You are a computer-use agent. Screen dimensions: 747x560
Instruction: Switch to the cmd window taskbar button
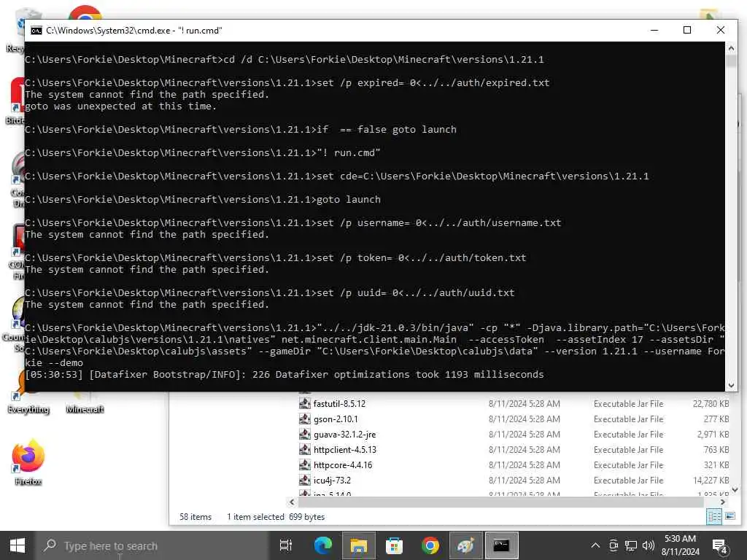[501, 545]
